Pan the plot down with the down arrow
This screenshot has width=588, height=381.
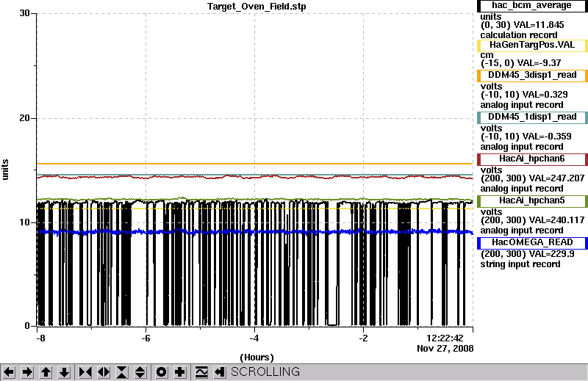coord(64,372)
